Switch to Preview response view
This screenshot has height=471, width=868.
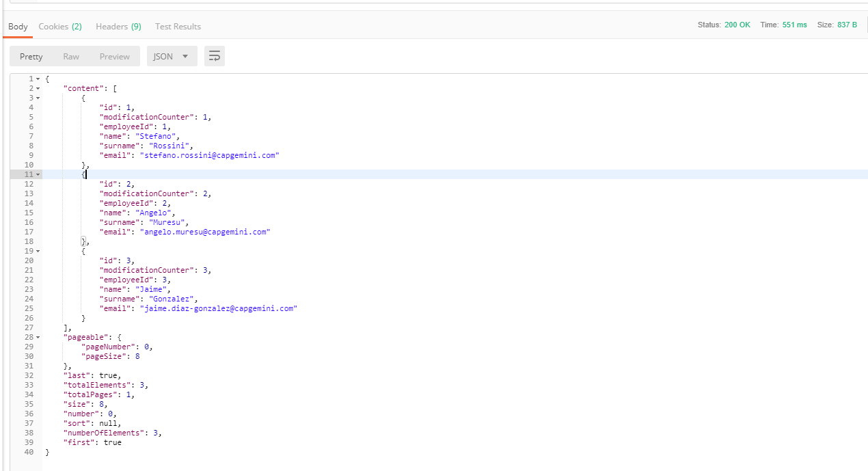click(x=114, y=57)
